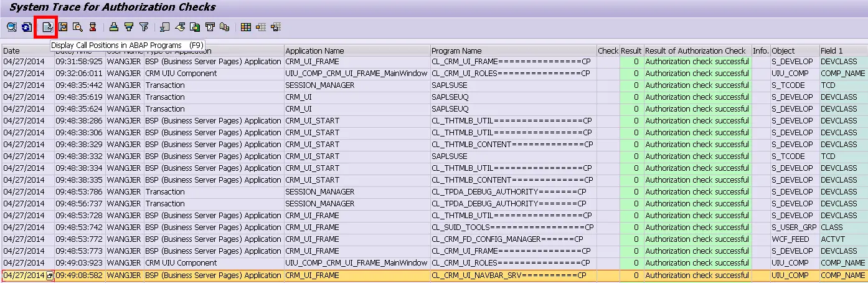Export list to local file

pos(195,27)
